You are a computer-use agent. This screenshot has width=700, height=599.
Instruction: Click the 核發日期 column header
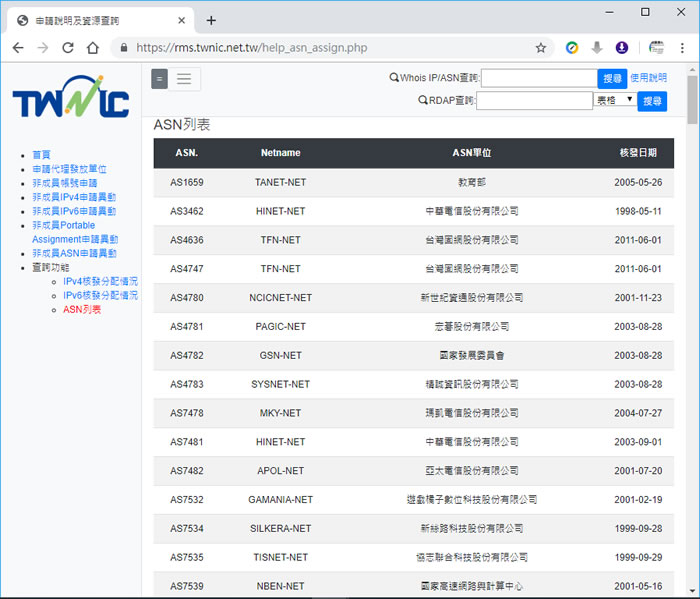pos(638,153)
